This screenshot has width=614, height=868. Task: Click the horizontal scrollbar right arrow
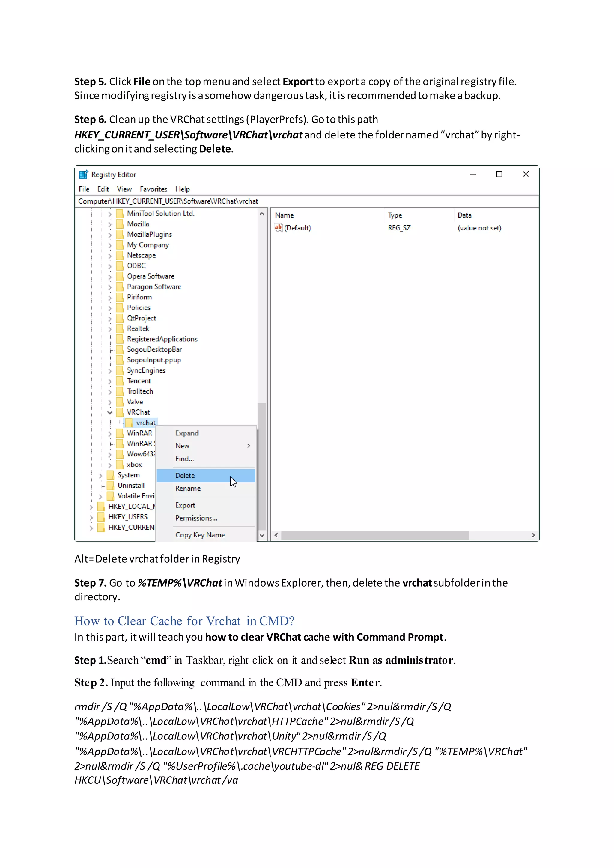(533, 535)
